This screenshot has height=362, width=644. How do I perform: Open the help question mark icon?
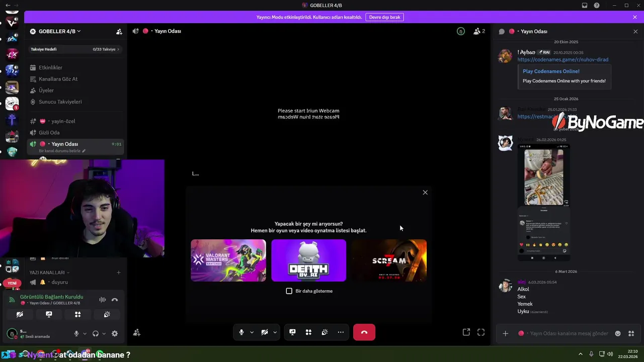pos(597,6)
